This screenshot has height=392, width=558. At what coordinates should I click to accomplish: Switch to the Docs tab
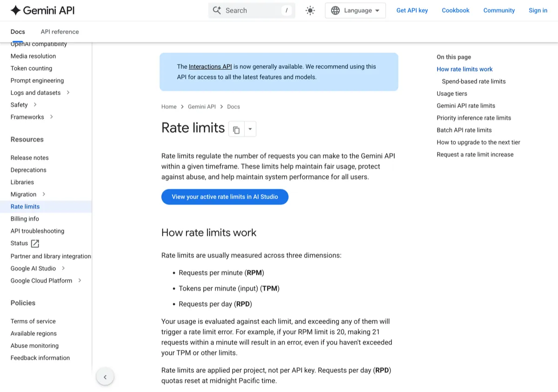click(18, 32)
